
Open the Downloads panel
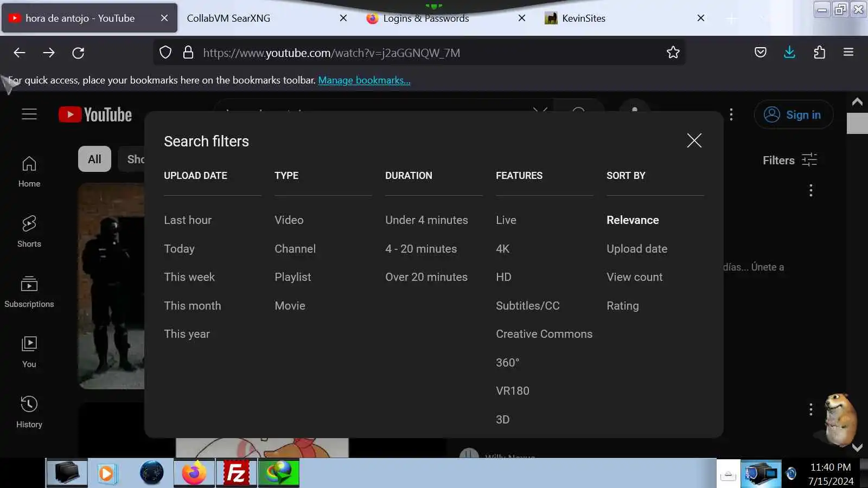(789, 53)
